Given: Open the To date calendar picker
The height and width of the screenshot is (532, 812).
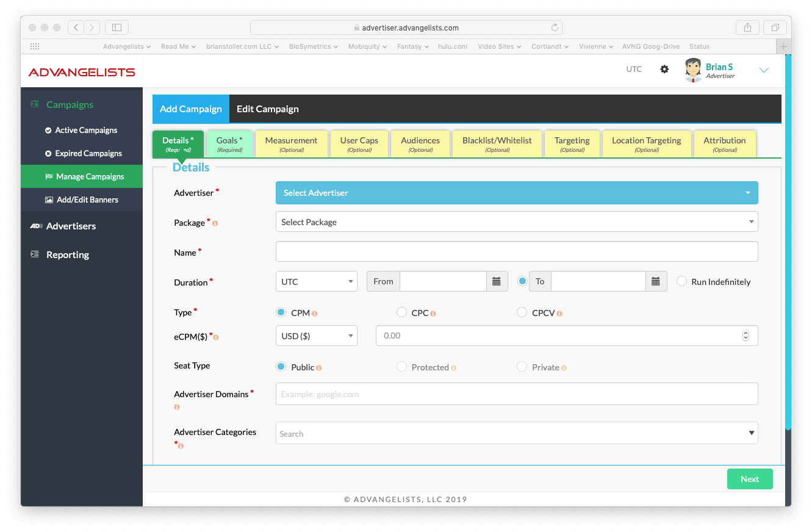Looking at the screenshot, I should click(656, 281).
